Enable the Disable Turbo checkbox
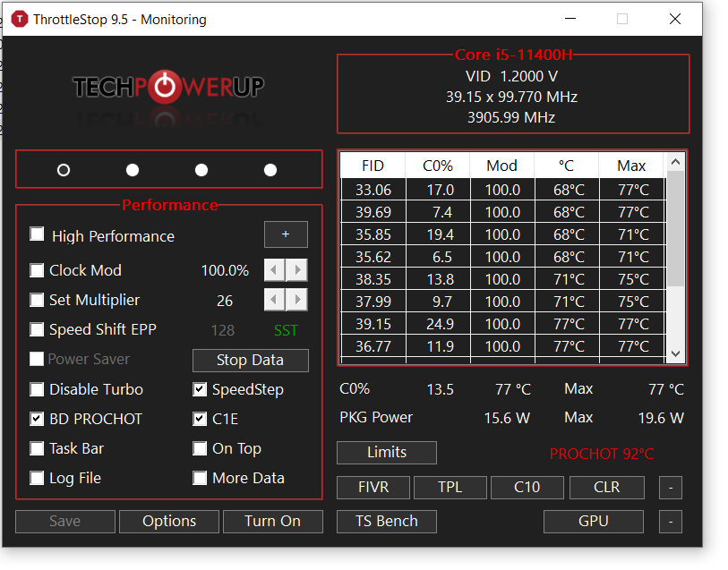728x570 pixels. click(37, 389)
